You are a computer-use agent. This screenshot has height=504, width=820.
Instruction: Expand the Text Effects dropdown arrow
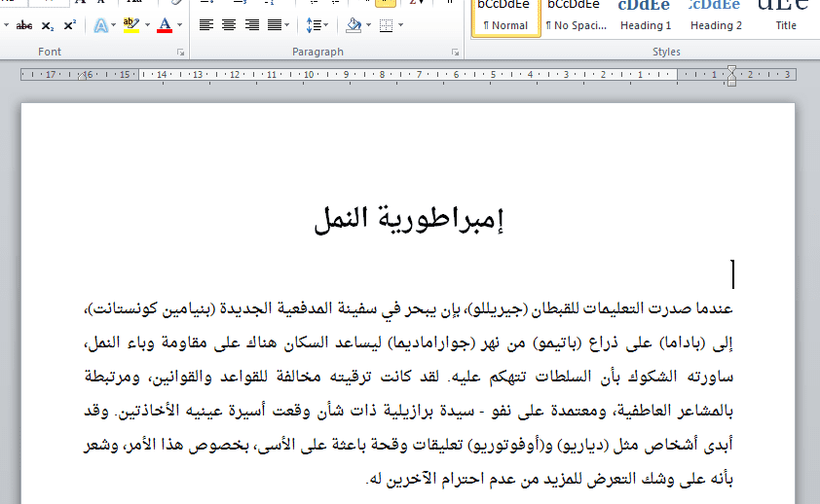click(x=114, y=25)
